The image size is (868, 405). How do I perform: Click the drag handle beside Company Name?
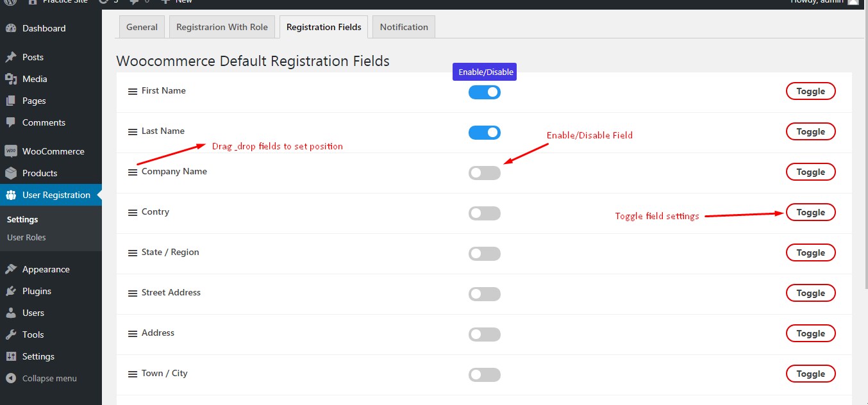coord(133,172)
